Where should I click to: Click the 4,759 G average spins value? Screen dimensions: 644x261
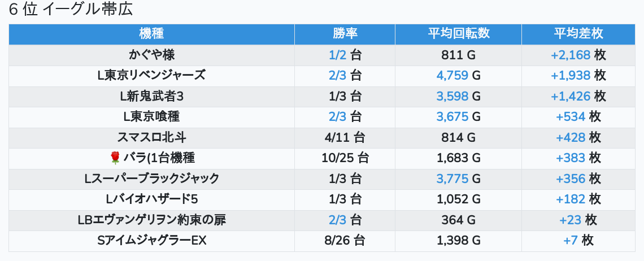(458, 75)
